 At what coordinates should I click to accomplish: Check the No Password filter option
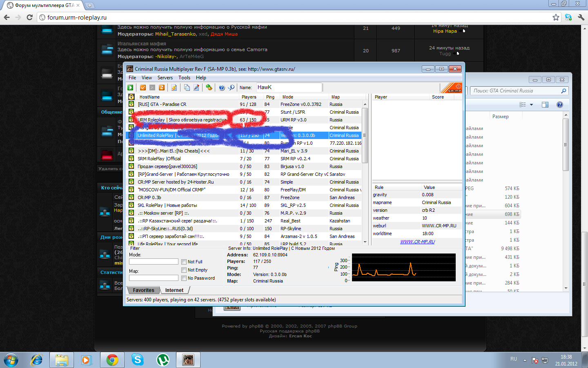click(x=184, y=278)
